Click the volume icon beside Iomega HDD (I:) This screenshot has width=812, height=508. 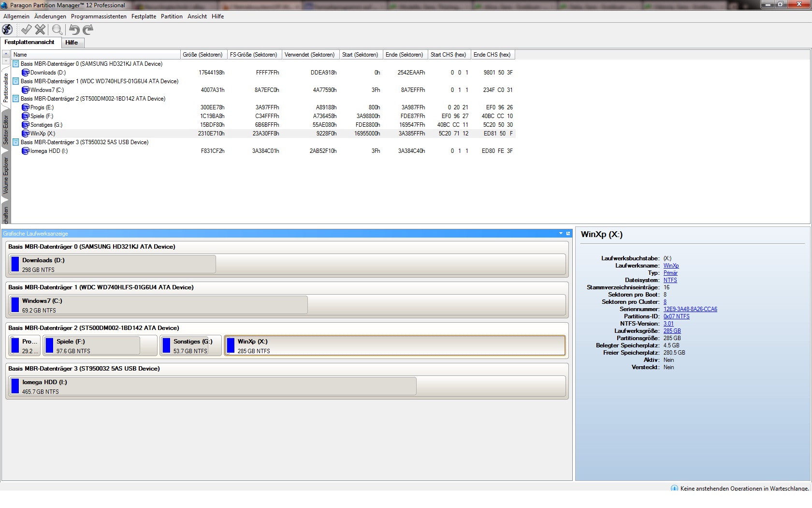tap(26, 151)
